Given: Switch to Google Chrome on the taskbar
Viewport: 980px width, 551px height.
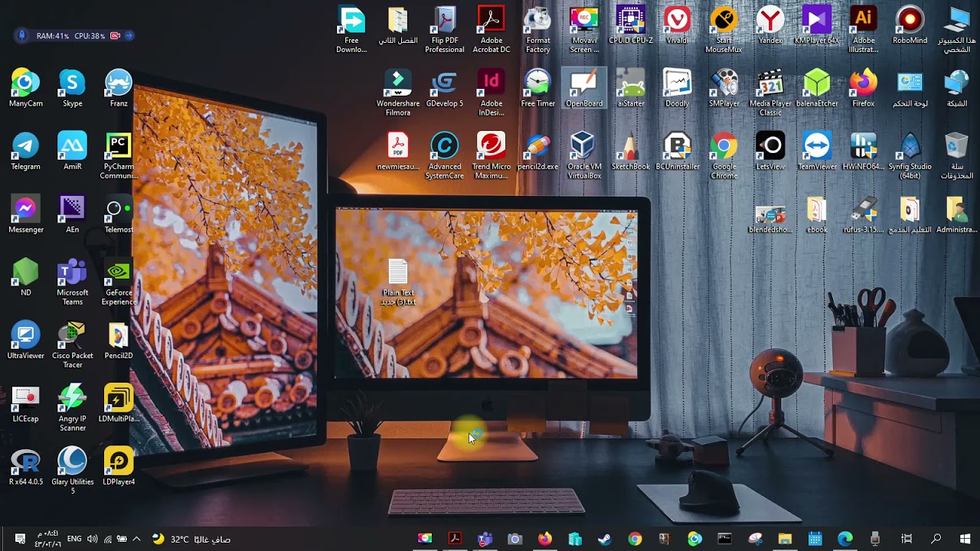Looking at the screenshot, I should (x=635, y=539).
